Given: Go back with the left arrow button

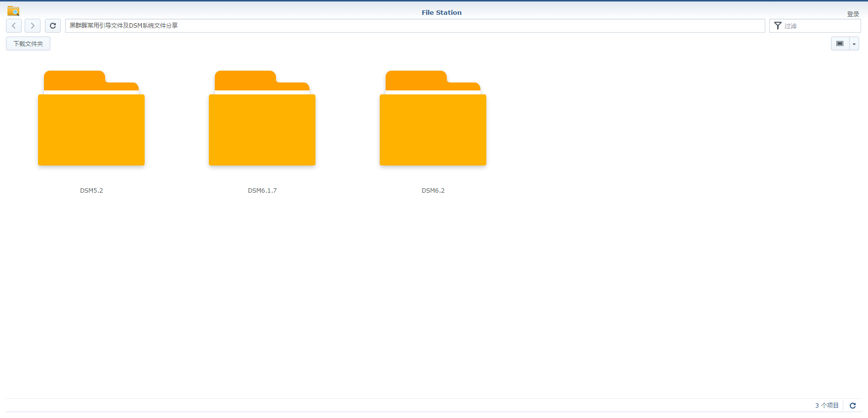Looking at the screenshot, I should 14,26.
